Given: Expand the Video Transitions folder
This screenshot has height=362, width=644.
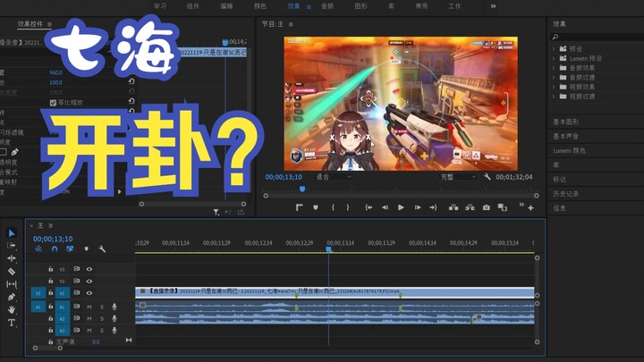Looking at the screenshot, I should (x=554, y=97).
